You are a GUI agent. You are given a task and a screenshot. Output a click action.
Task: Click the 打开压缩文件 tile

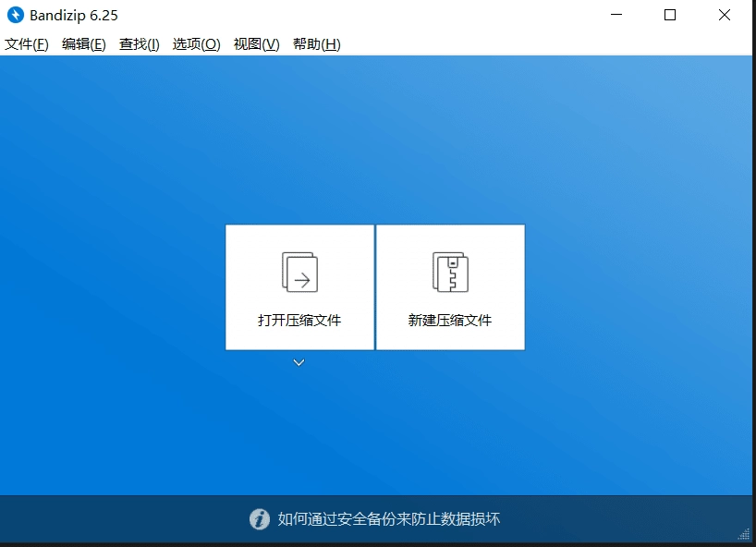click(x=299, y=286)
